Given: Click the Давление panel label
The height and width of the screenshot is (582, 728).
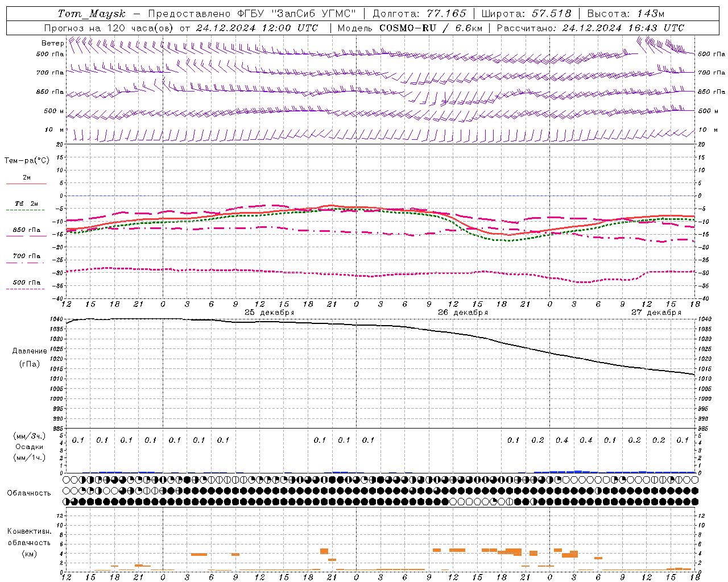Looking at the screenshot, I should (x=30, y=351).
